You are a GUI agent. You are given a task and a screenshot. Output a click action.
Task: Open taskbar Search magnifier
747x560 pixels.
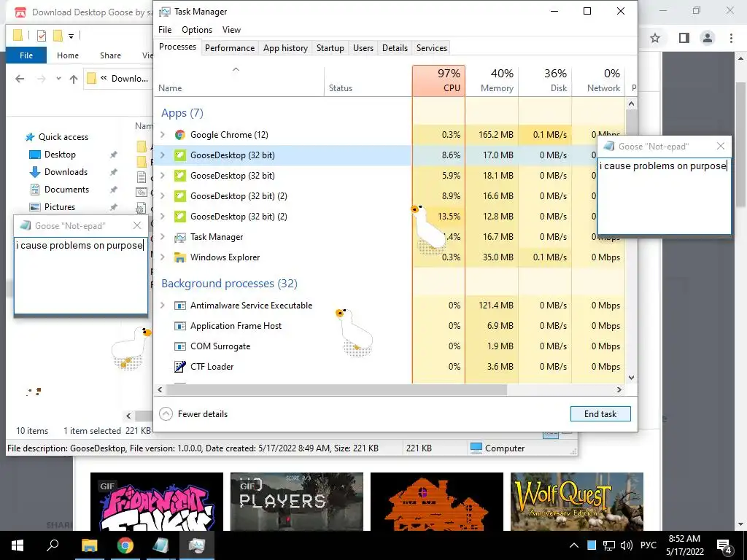pos(53,545)
